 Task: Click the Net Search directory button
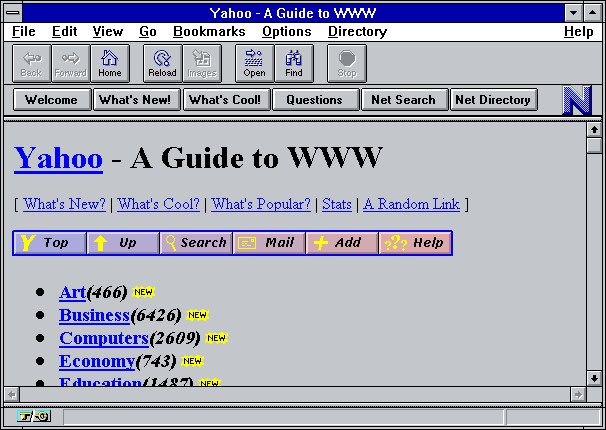(404, 100)
